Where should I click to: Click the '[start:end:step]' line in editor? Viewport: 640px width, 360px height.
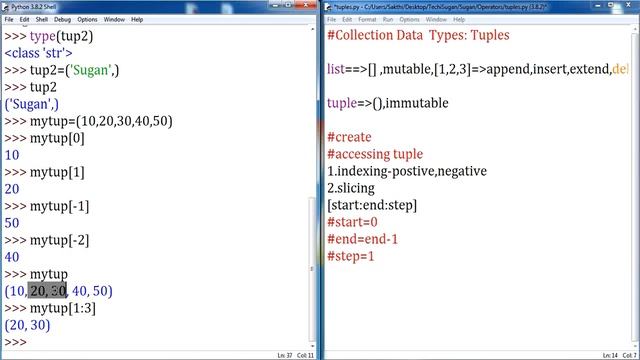(x=372, y=205)
